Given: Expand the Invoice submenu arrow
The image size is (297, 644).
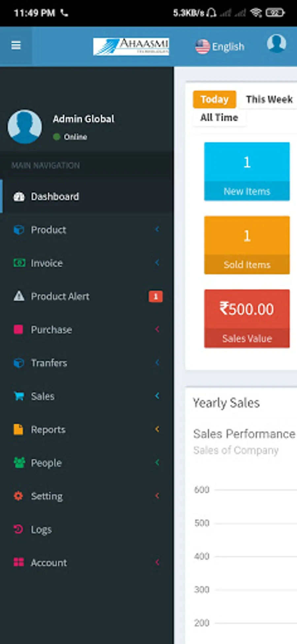Looking at the screenshot, I should pos(157,263).
